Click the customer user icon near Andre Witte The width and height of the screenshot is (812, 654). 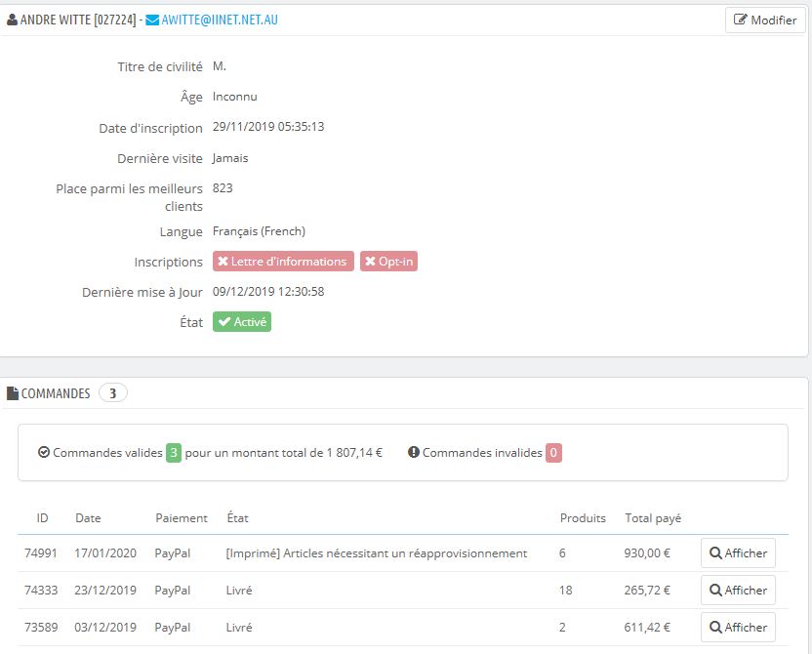coord(12,20)
